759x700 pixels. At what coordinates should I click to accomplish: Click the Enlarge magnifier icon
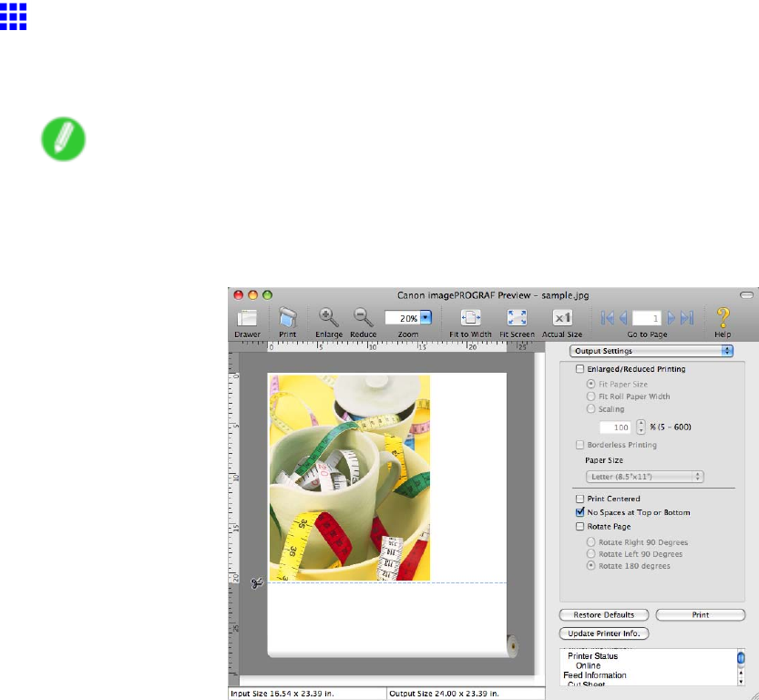click(x=329, y=317)
